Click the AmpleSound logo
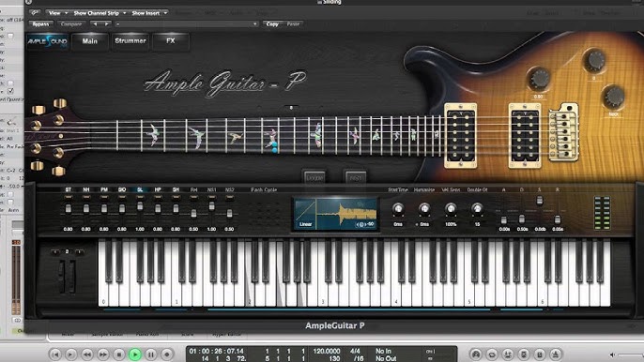Screen dimensions: 644x362 pyautogui.click(x=48, y=41)
